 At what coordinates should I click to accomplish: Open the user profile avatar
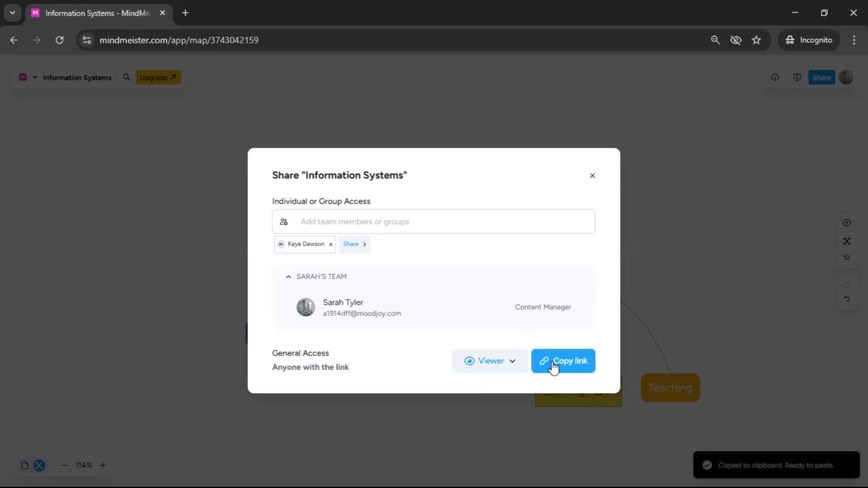846,77
